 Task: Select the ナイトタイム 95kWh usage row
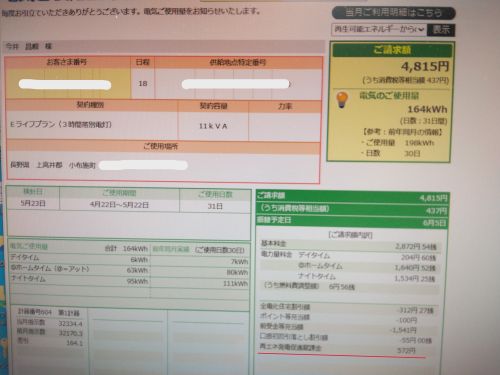tap(129, 280)
